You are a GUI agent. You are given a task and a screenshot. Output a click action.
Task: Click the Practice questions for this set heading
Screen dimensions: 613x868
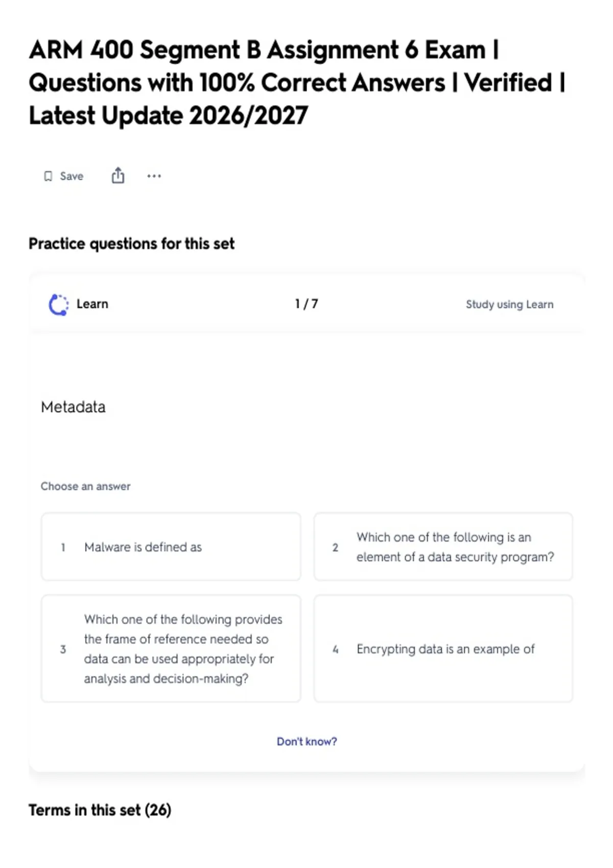tap(132, 244)
